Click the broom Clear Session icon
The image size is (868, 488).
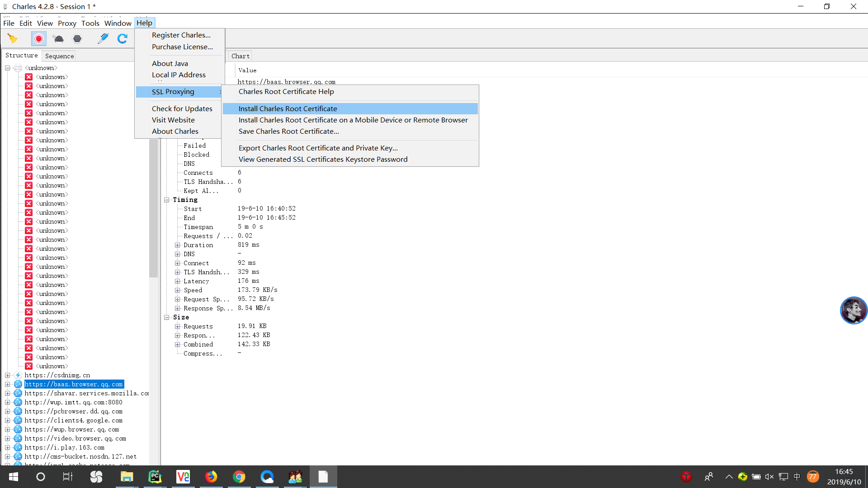click(13, 39)
